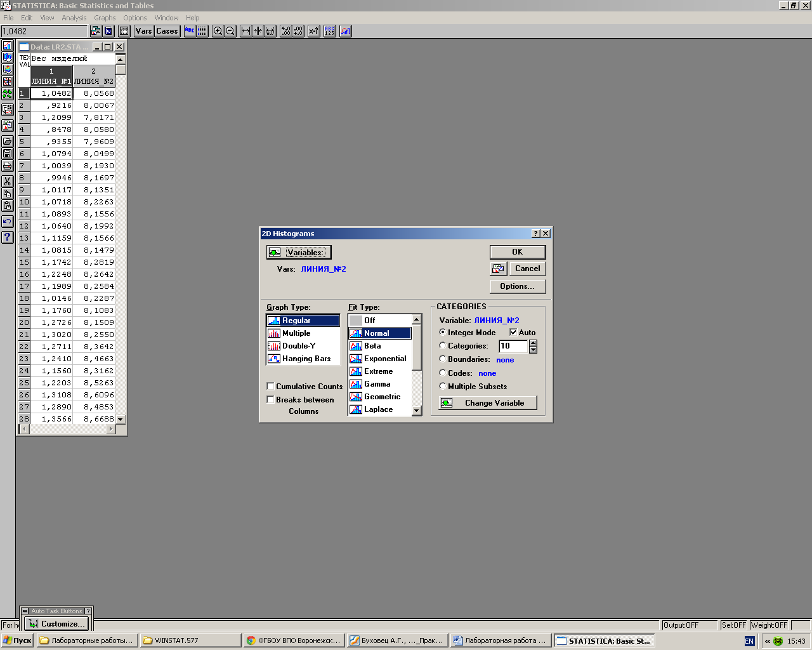
Task: Click the copy sidebar icon
Action: pyautogui.click(x=8, y=194)
